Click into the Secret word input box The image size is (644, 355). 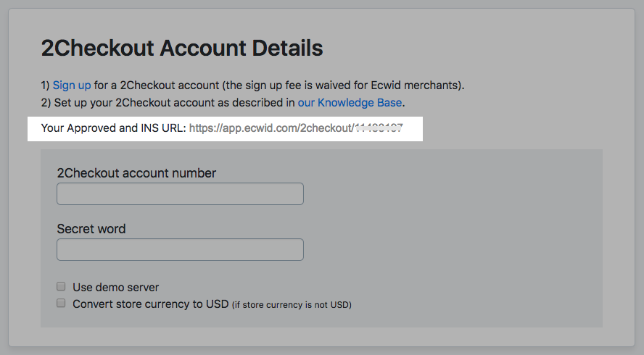coord(180,250)
